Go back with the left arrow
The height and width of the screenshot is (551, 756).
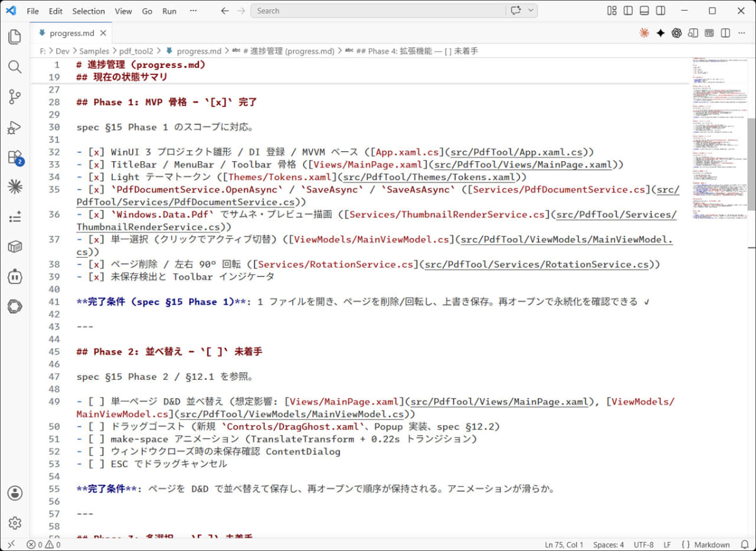click(x=225, y=11)
